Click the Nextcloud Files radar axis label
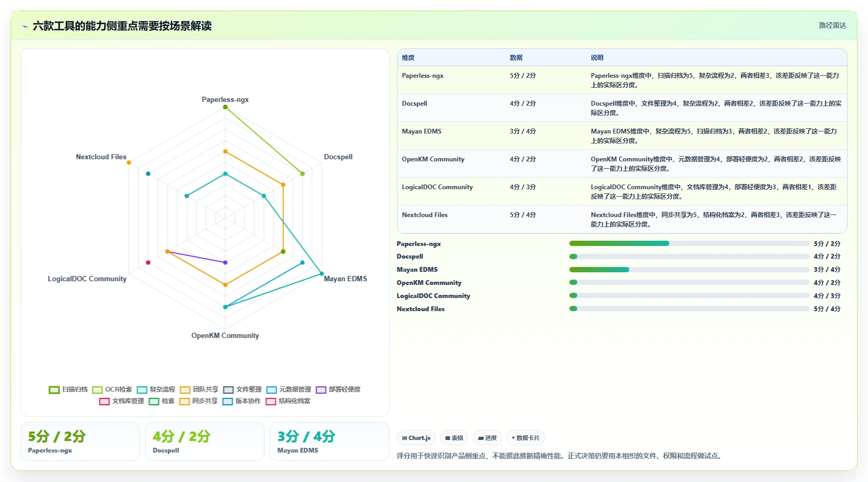The height and width of the screenshot is (482, 868). 101,157
